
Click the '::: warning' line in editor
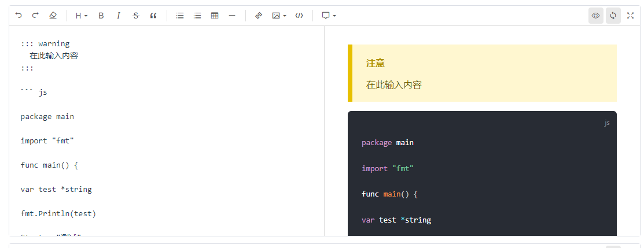45,43
